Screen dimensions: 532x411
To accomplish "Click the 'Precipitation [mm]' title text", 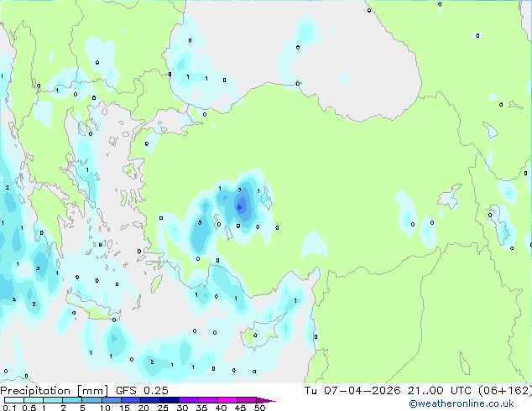I will (54, 391).
